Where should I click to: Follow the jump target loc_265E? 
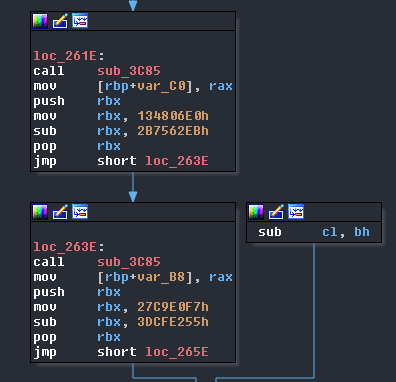click(x=177, y=352)
